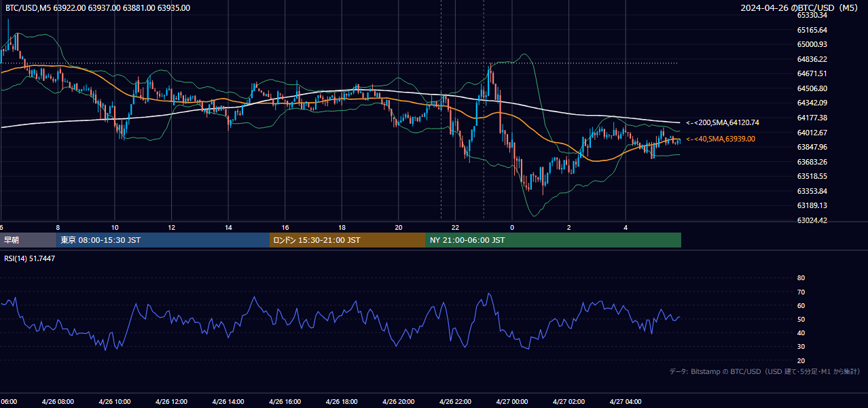Click hour label 22 on chart axis
This screenshot has width=868, height=408.
tap(456, 228)
